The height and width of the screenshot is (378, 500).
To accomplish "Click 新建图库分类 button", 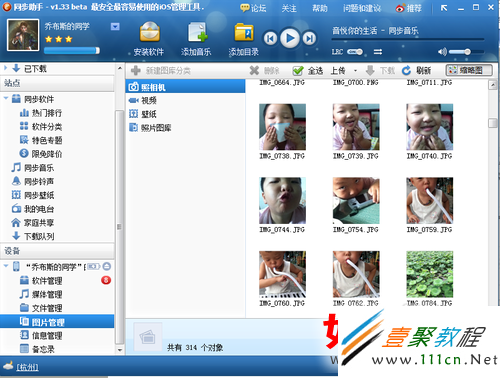I will point(161,71).
